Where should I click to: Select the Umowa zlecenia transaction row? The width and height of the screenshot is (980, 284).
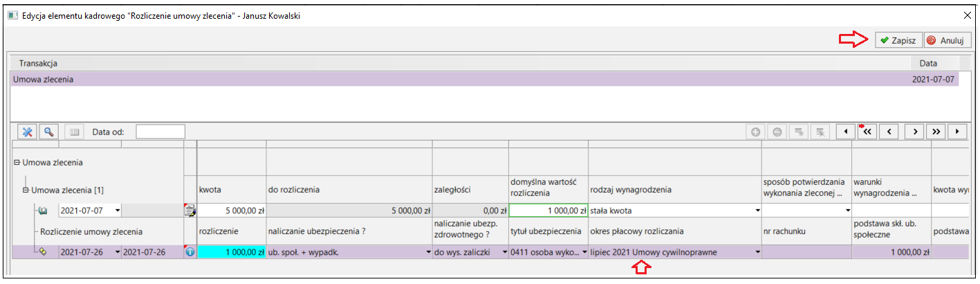(x=486, y=80)
